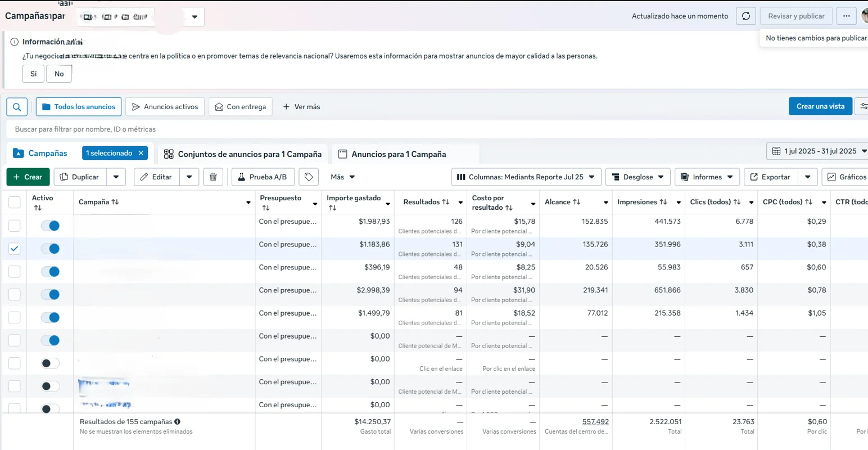This screenshot has width=868, height=450.
Task: Click the search magnifier icon
Action: (x=17, y=107)
